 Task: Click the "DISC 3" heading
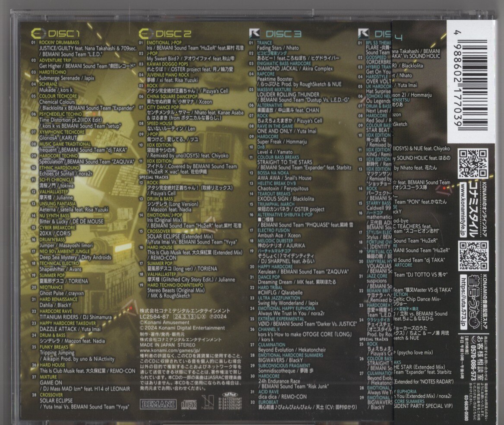click(x=284, y=34)
